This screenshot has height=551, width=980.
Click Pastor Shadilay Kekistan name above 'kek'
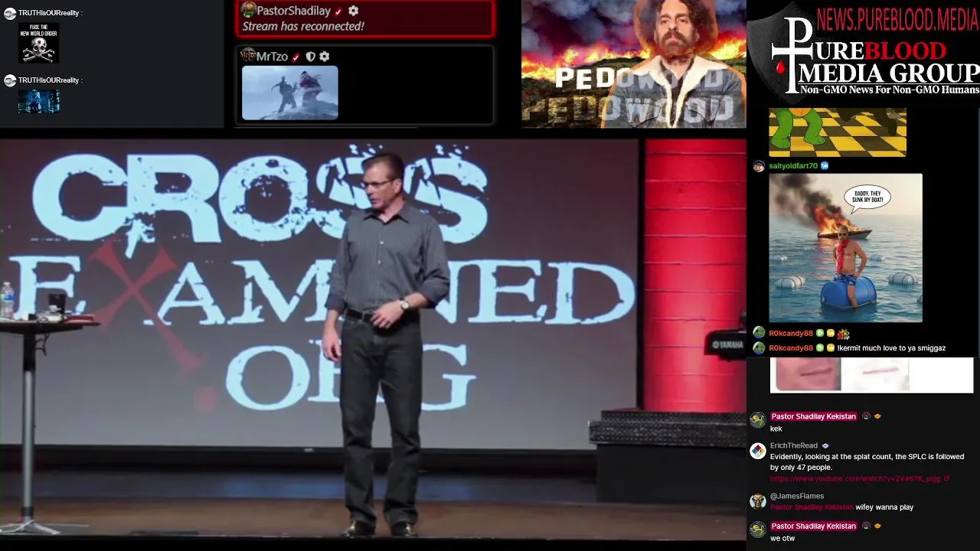814,417
